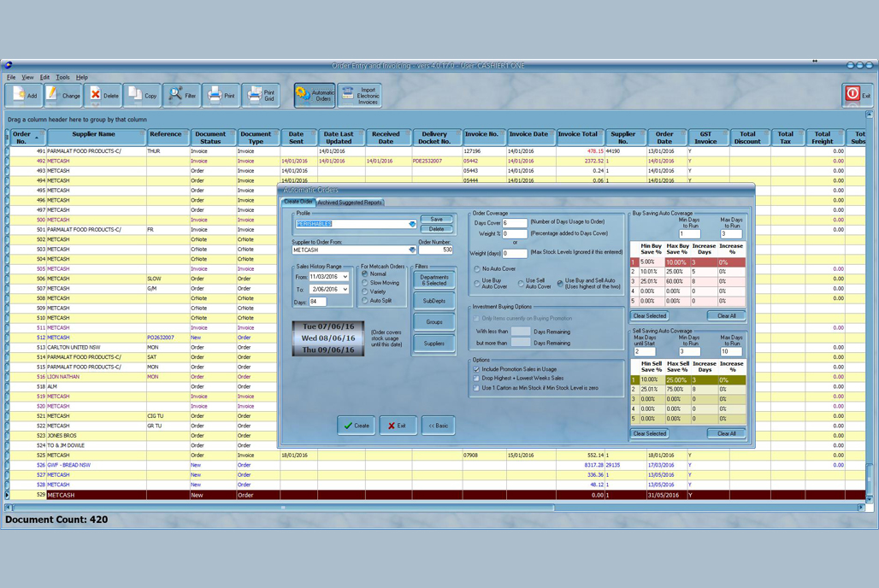Enable Drop Highest + Lowest Weeks Sales
Viewport: 879px width, 588px height.
[x=475, y=379]
